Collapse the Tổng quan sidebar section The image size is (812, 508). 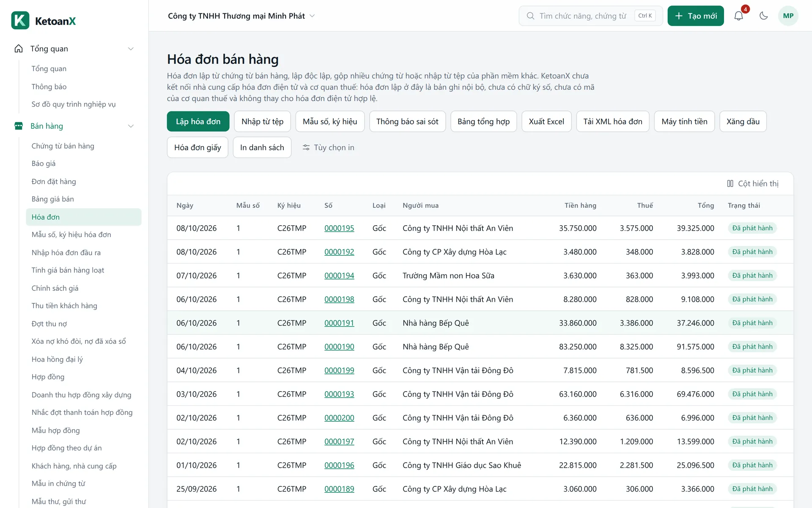click(x=131, y=49)
